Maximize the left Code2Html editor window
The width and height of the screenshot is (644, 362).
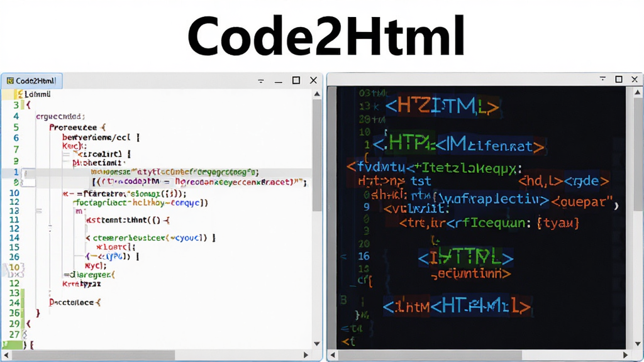tap(296, 80)
